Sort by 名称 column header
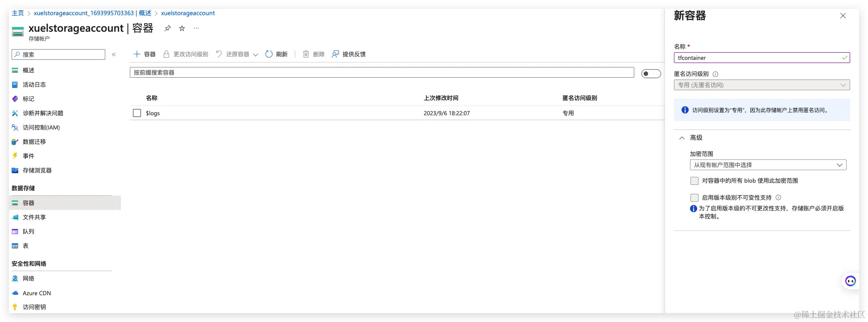The height and width of the screenshot is (322, 868). click(x=152, y=98)
